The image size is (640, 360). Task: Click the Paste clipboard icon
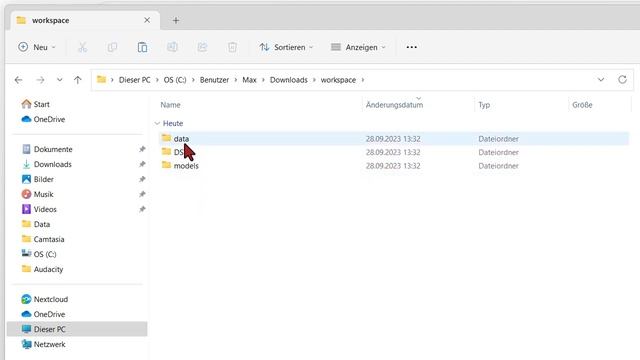click(142, 47)
